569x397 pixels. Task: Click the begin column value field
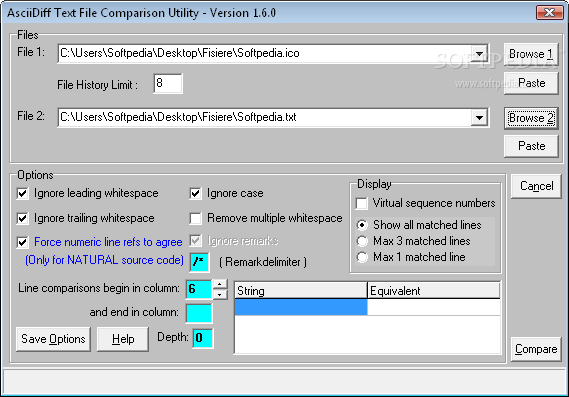point(199,290)
